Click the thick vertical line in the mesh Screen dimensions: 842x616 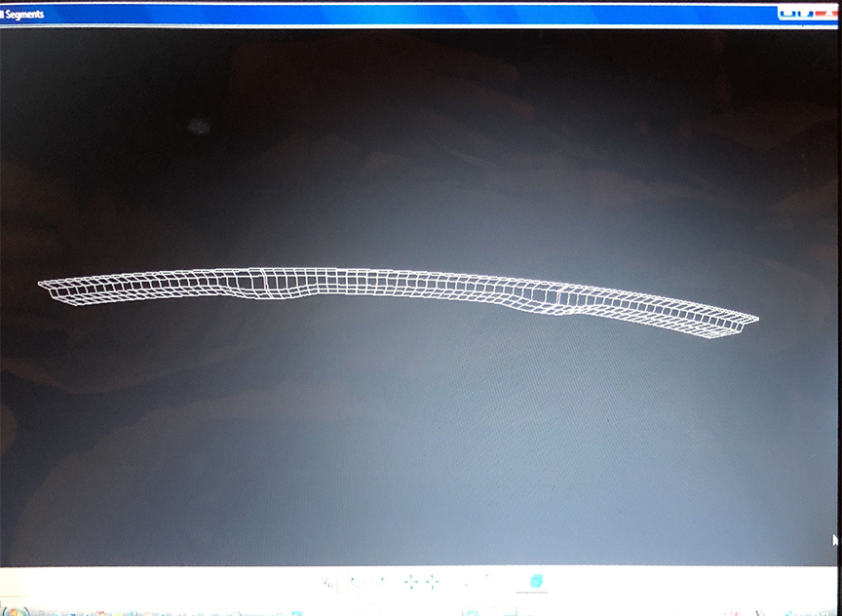click(265, 281)
